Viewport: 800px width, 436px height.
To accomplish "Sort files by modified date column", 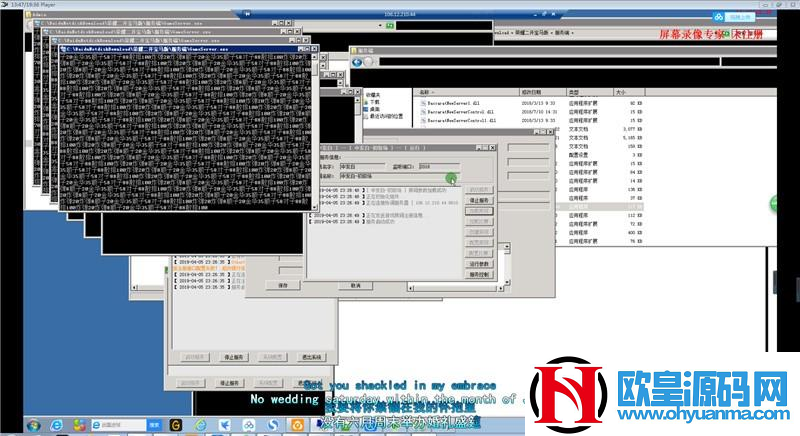I will click(542, 92).
